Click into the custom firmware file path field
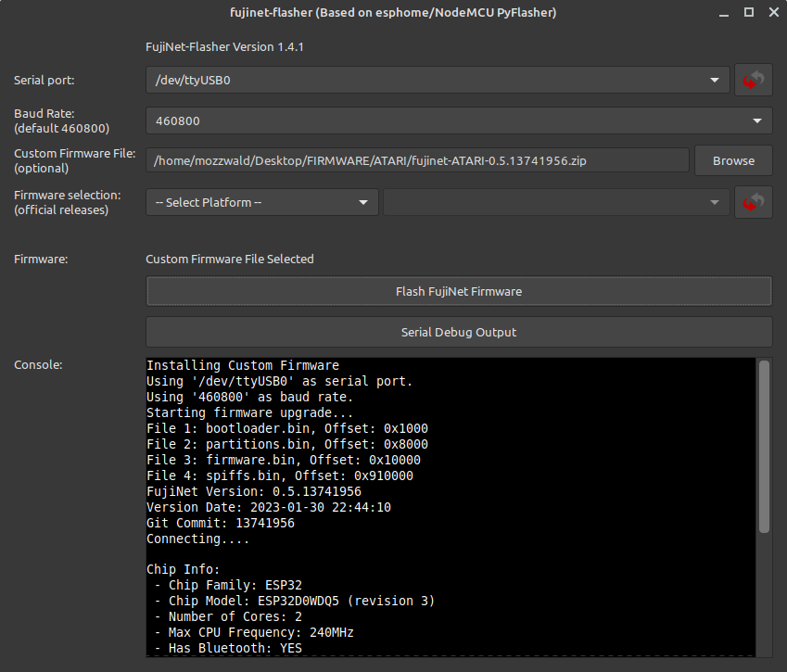 pos(417,160)
